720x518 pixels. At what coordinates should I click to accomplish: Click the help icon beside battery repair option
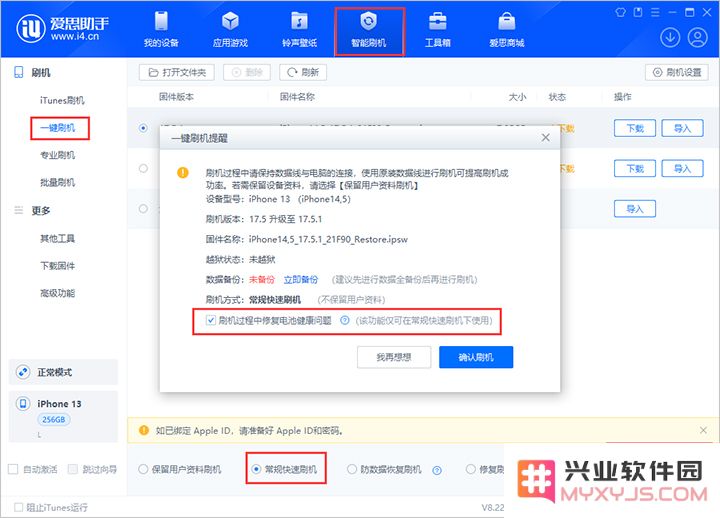click(345, 320)
